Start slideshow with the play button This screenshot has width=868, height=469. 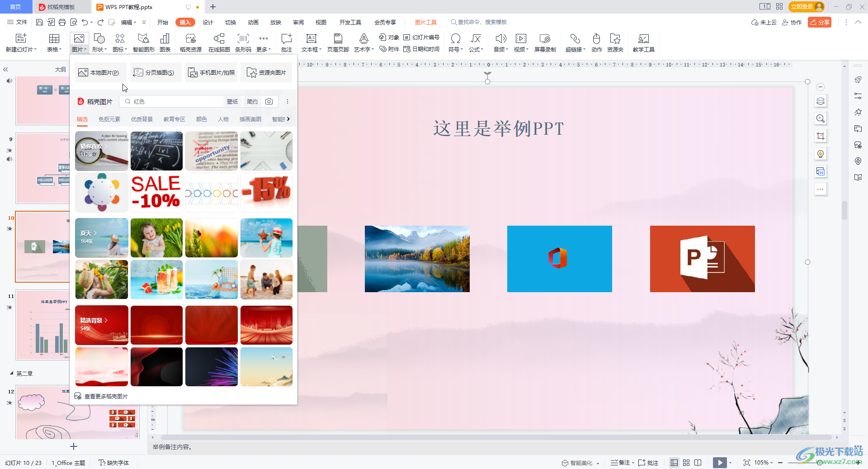point(720,463)
